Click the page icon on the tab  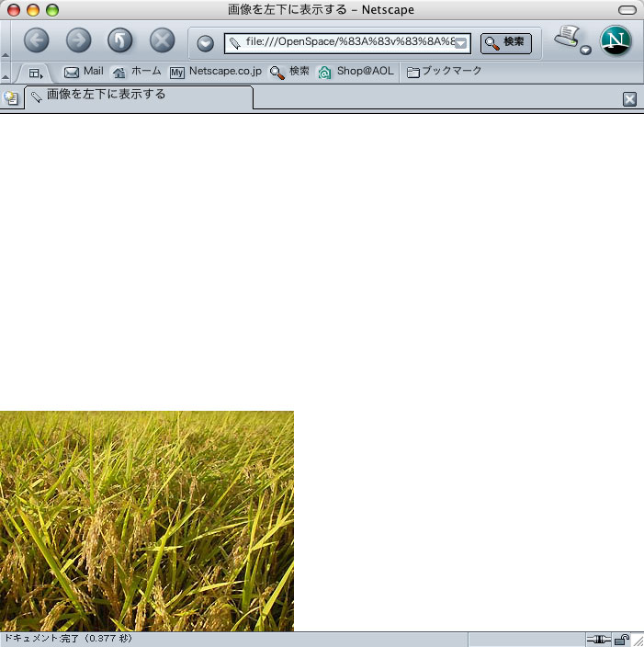click(x=37, y=97)
